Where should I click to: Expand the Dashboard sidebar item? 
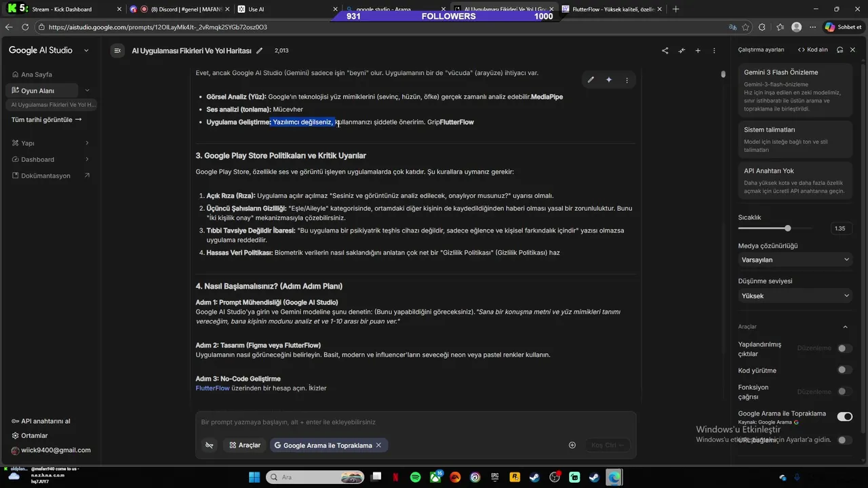pyautogui.click(x=51, y=159)
